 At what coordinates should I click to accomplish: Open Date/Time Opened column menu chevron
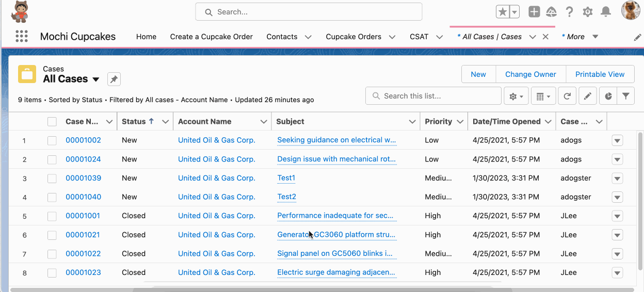[548, 122]
